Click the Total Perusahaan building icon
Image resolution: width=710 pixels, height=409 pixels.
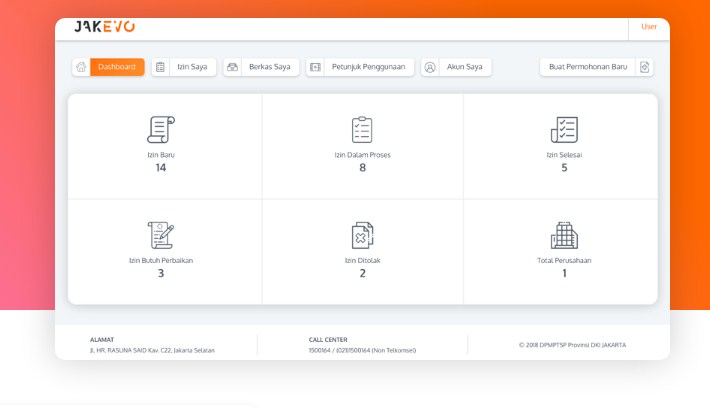click(564, 235)
